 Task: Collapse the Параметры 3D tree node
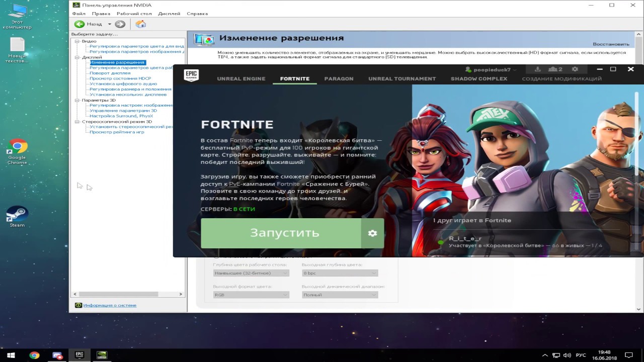coord(77,100)
